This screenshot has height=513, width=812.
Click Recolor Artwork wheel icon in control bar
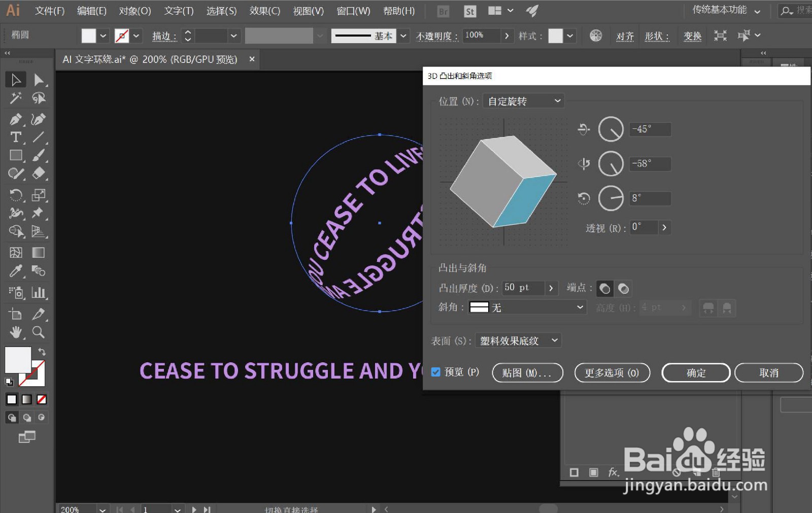pos(596,36)
